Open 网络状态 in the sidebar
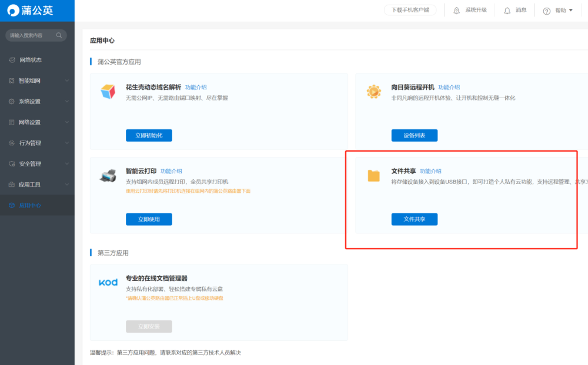This screenshot has height=365, width=588. (x=38, y=60)
